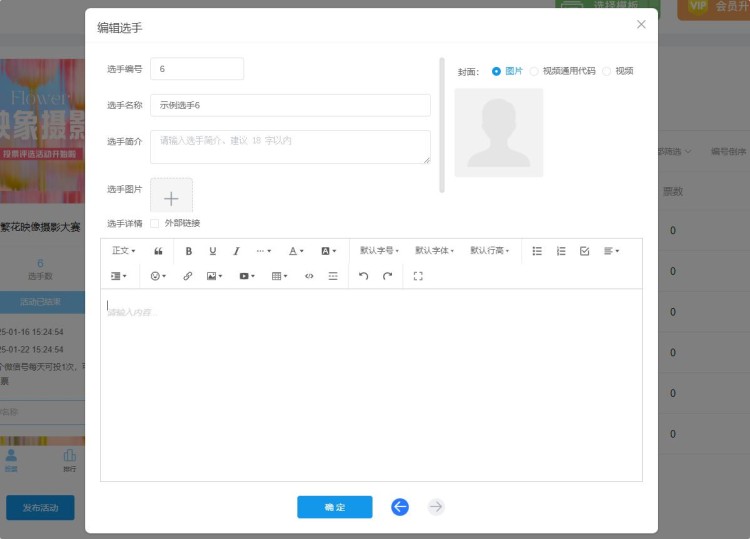Open the 正文 heading style menu
Viewport: 750px width, 539px height.
[123, 251]
